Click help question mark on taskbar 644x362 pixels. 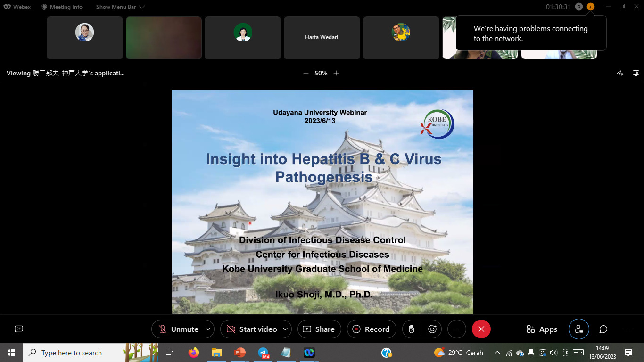[387, 353]
